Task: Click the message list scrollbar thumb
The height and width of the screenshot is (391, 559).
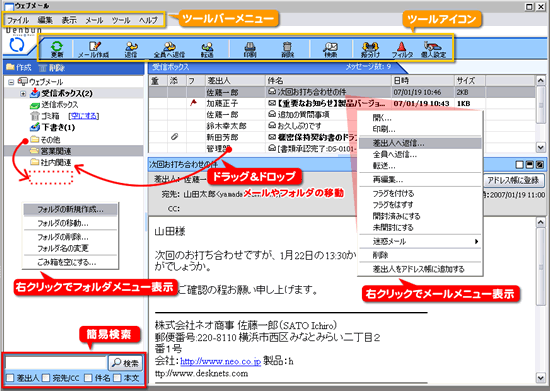Action: (x=540, y=105)
